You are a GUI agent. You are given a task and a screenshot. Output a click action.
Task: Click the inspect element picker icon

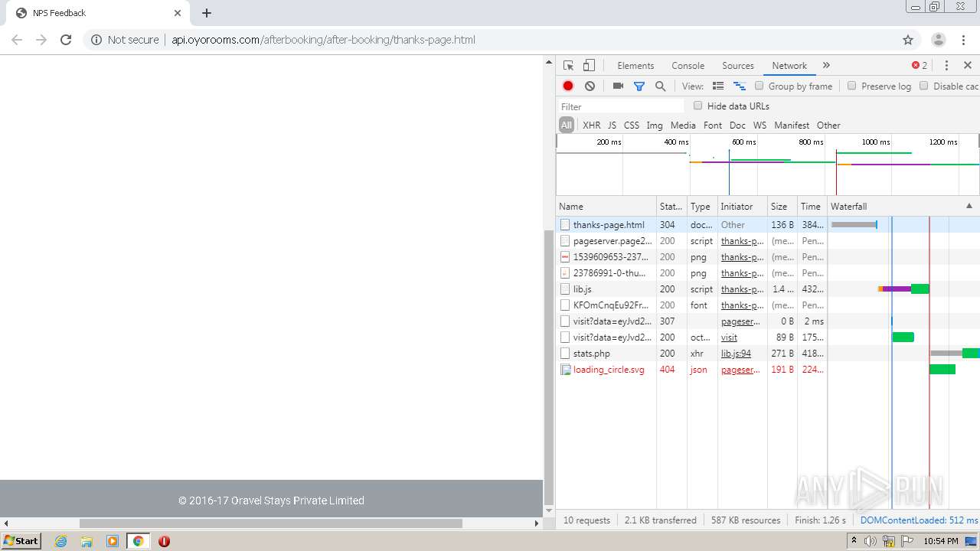coord(568,66)
